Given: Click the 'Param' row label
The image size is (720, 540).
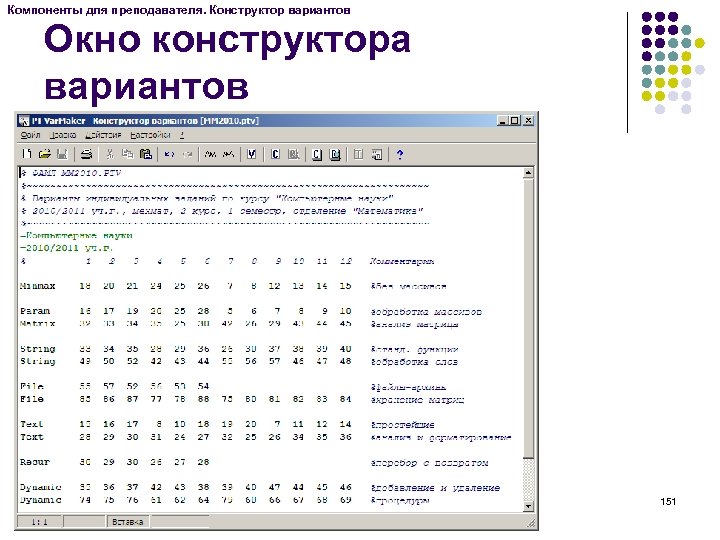Looking at the screenshot, I should pyautogui.click(x=35, y=311).
